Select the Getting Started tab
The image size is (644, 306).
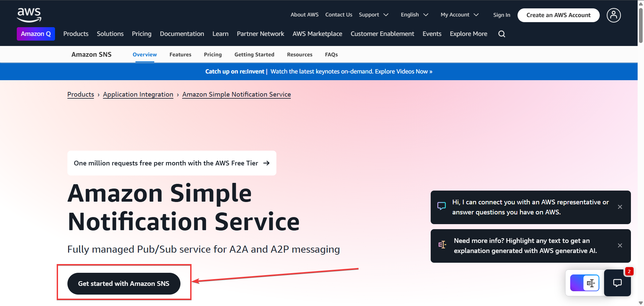tap(254, 54)
